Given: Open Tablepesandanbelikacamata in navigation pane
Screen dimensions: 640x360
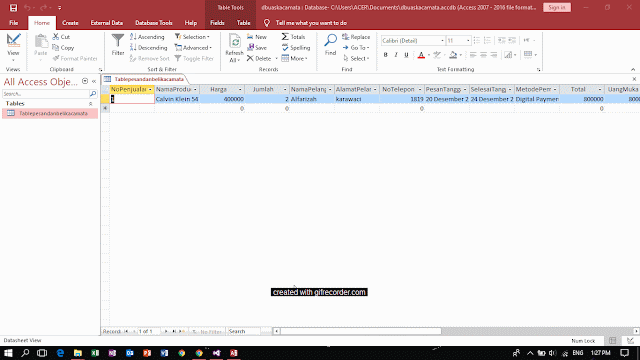Looking at the screenshot, I should [50, 113].
